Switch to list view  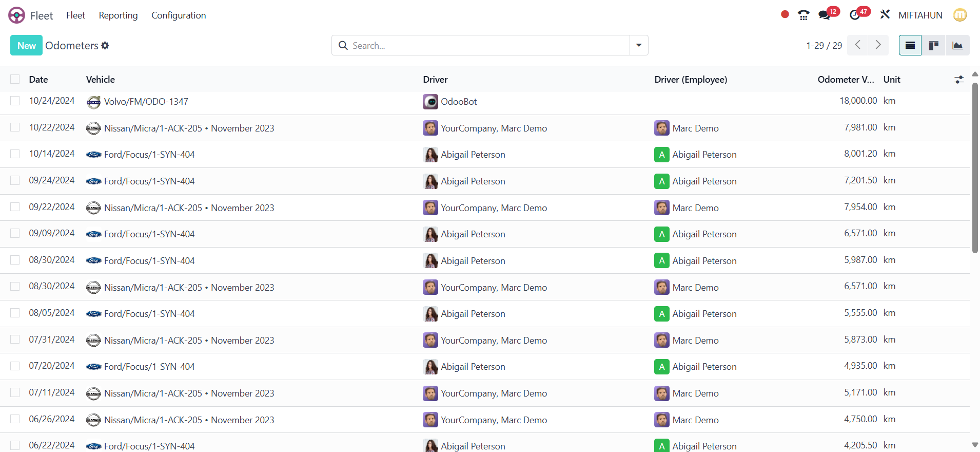[x=910, y=45]
